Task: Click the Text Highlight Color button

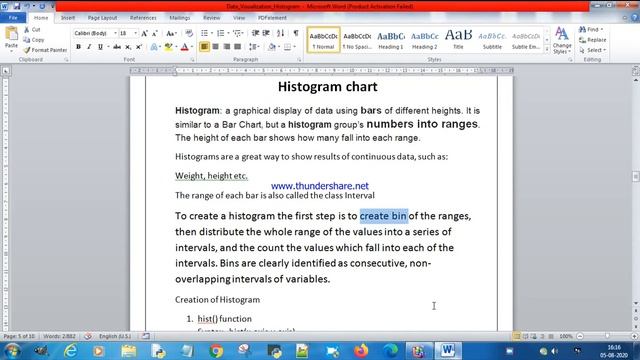Action: pyautogui.click(x=168, y=47)
